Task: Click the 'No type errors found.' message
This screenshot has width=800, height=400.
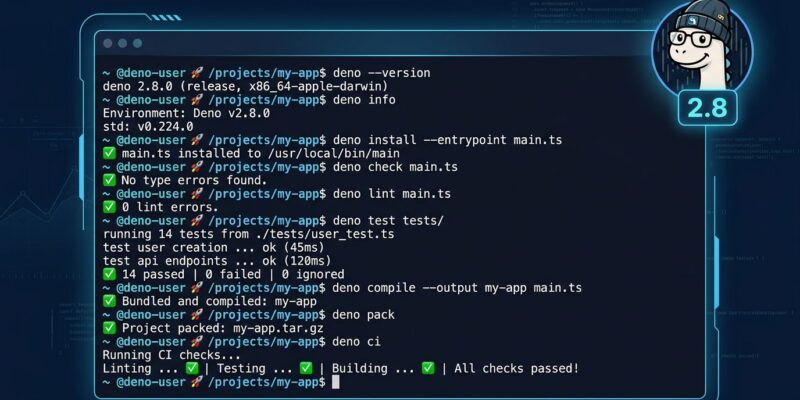Action: click(x=194, y=180)
